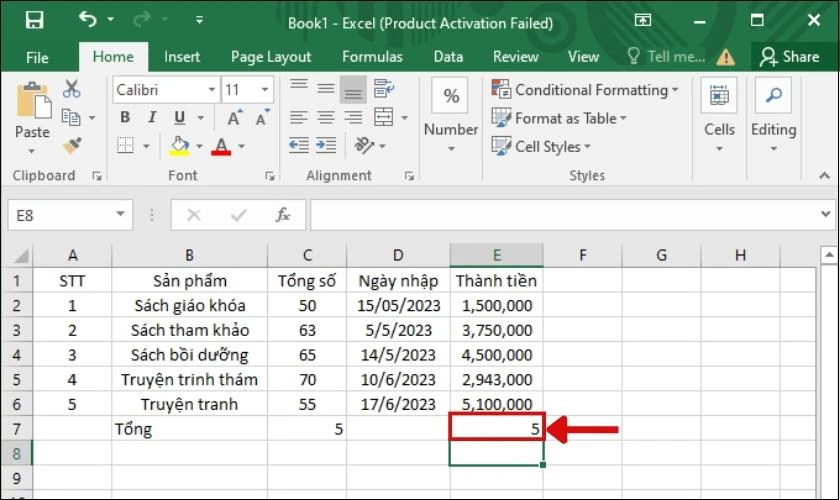Toggle Wrap Text icon
This screenshot has height=500, width=840.
(x=384, y=88)
